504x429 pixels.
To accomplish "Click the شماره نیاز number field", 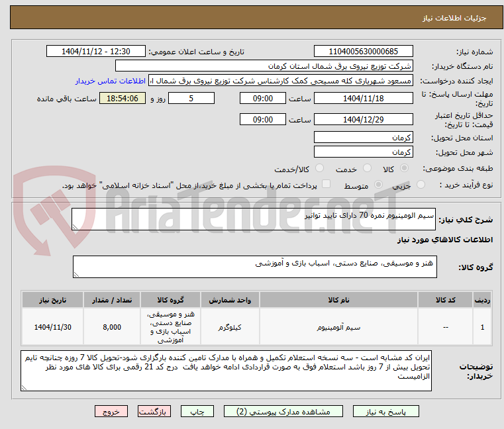I will point(363,52).
